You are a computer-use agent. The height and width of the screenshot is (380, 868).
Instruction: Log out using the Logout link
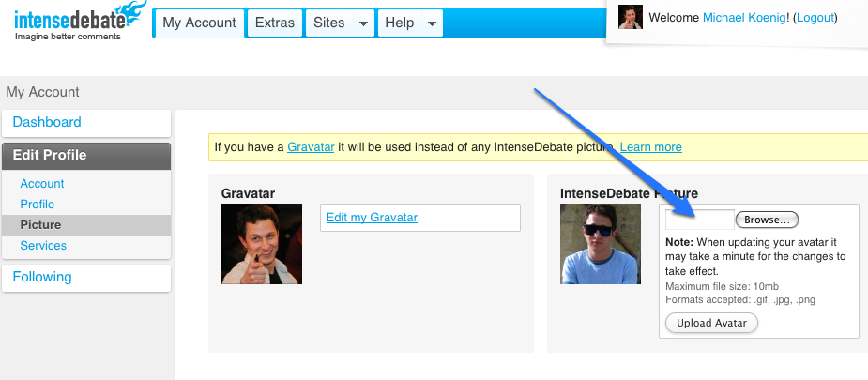815,18
